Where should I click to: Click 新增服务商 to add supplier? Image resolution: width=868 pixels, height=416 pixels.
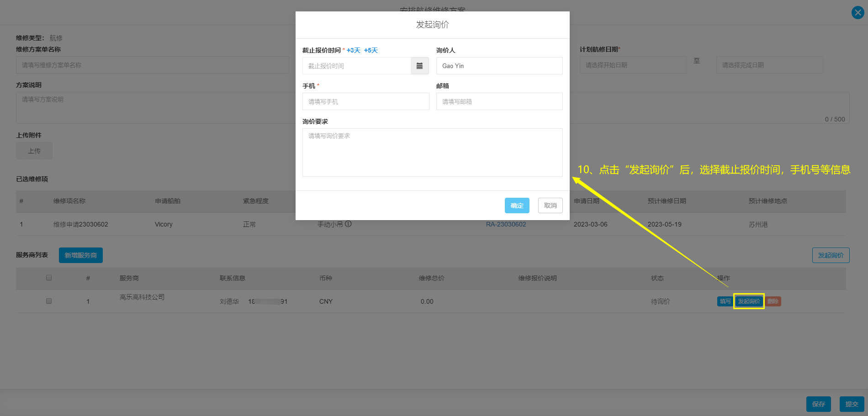81,255
